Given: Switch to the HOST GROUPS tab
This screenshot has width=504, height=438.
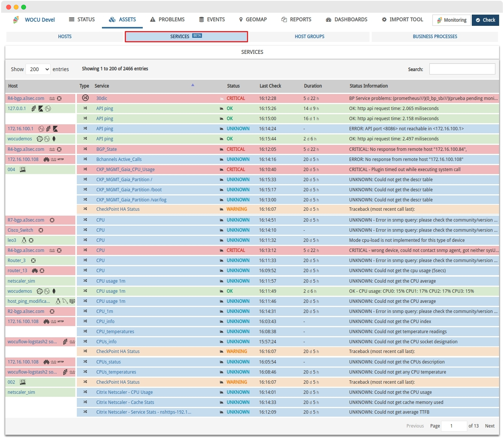Looking at the screenshot, I should [x=310, y=37].
